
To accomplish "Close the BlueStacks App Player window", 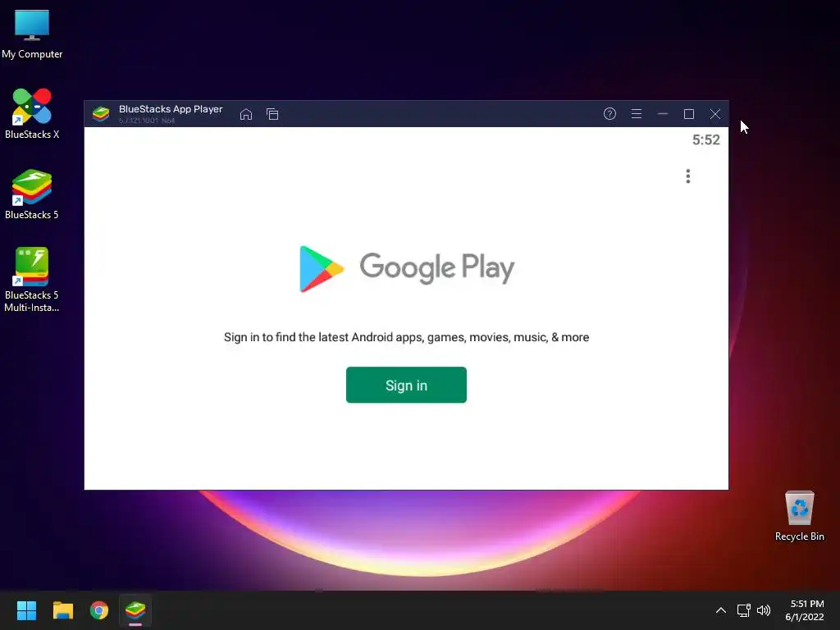I will (x=715, y=114).
